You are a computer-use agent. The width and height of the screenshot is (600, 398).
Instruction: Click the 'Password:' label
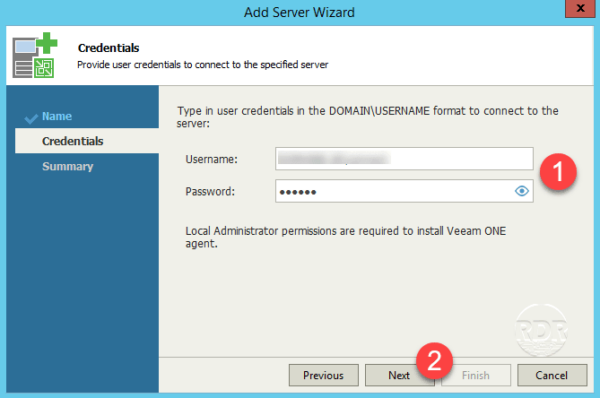(x=210, y=191)
